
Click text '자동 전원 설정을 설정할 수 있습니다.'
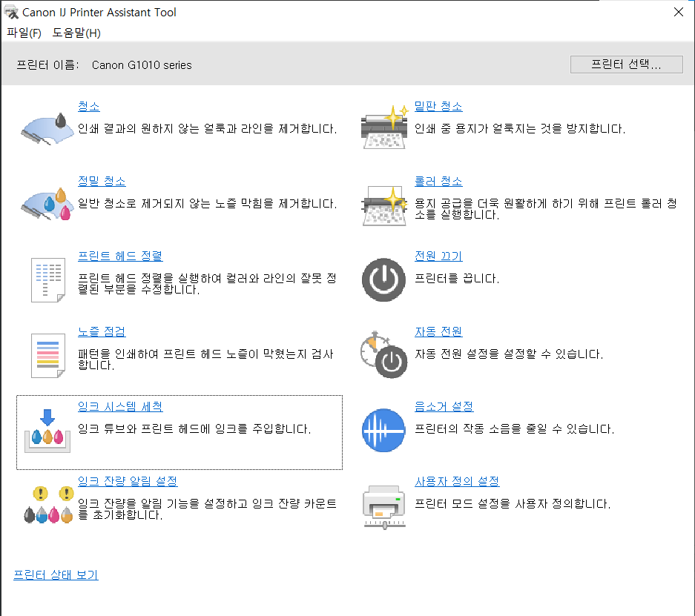509,354
